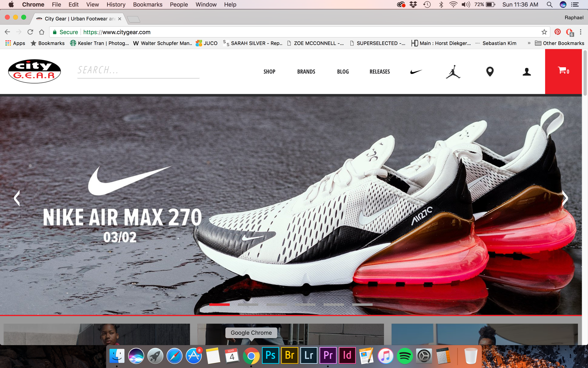The height and width of the screenshot is (368, 588).
Task: Open Chrome three-dot menu
Action: click(580, 32)
